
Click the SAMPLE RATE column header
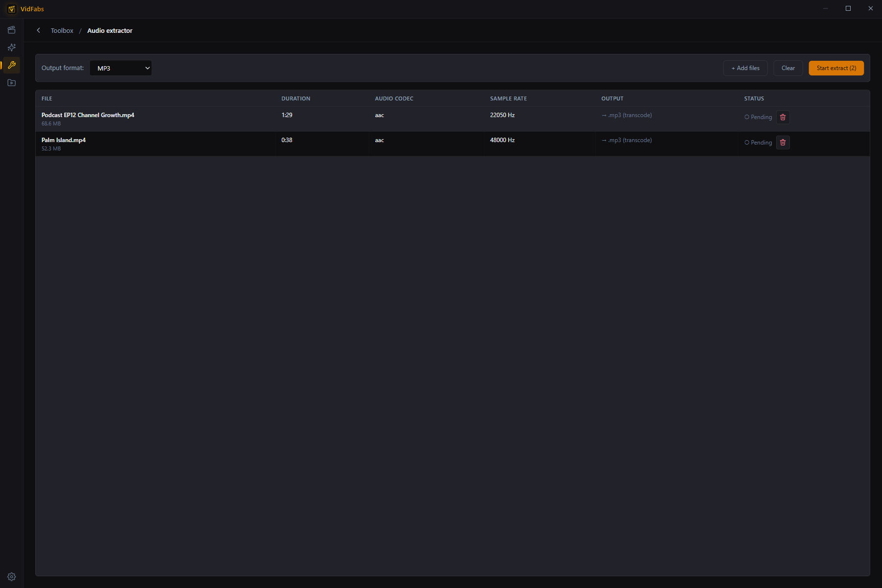point(509,98)
